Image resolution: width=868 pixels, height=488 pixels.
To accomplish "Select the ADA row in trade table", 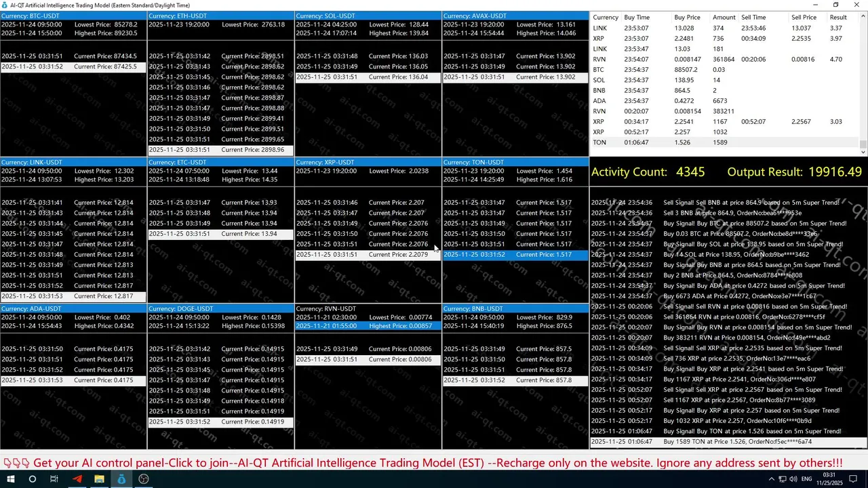I will click(x=725, y=101).
